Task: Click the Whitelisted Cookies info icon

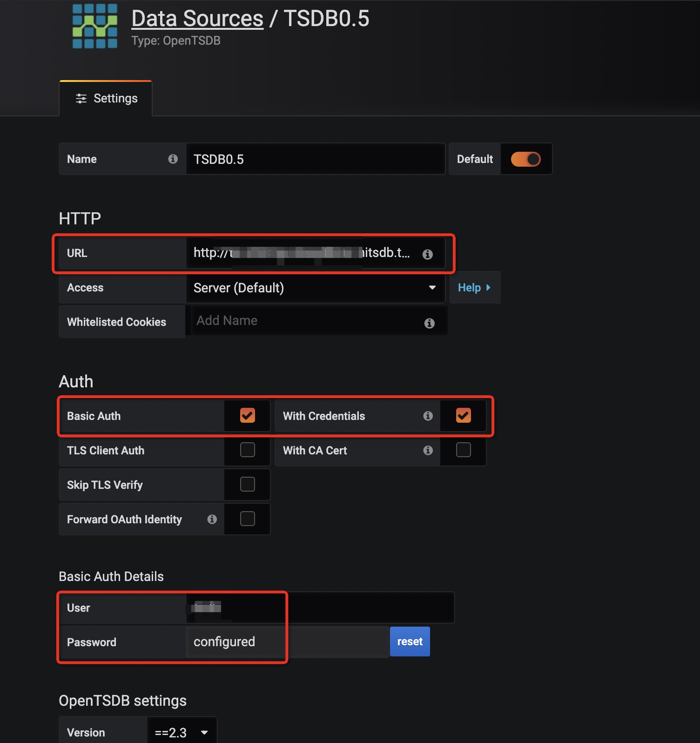Action: click(x=430, y=323)
